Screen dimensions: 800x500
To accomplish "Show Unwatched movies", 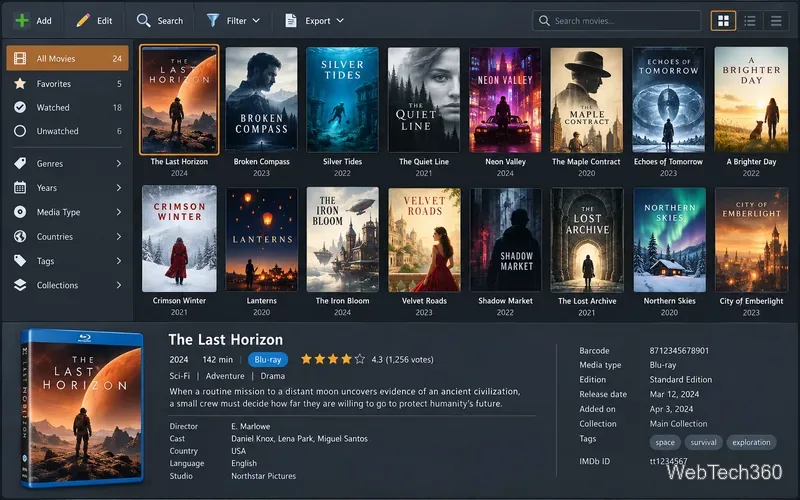I will [x=67, y=131].
